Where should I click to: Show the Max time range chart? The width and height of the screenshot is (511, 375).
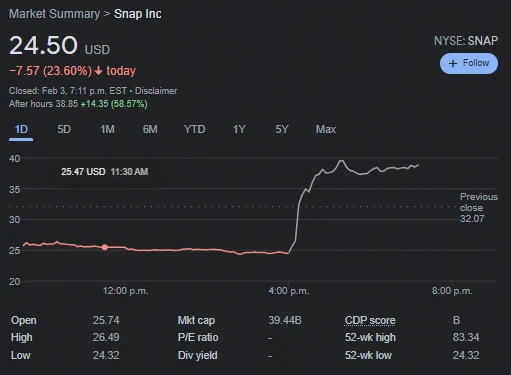[326, 129]
